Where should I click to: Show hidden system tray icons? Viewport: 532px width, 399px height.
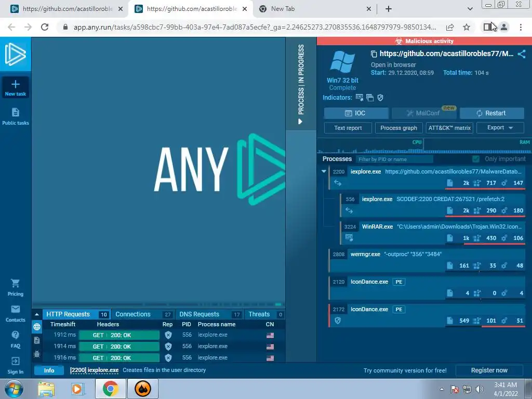[442, 389]
